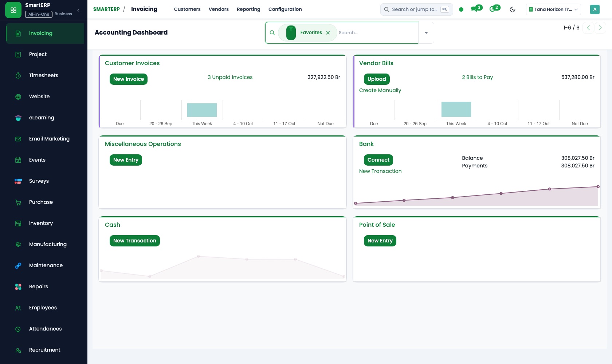Toggle dark mode with the moon icon

(x=513, y=9)
